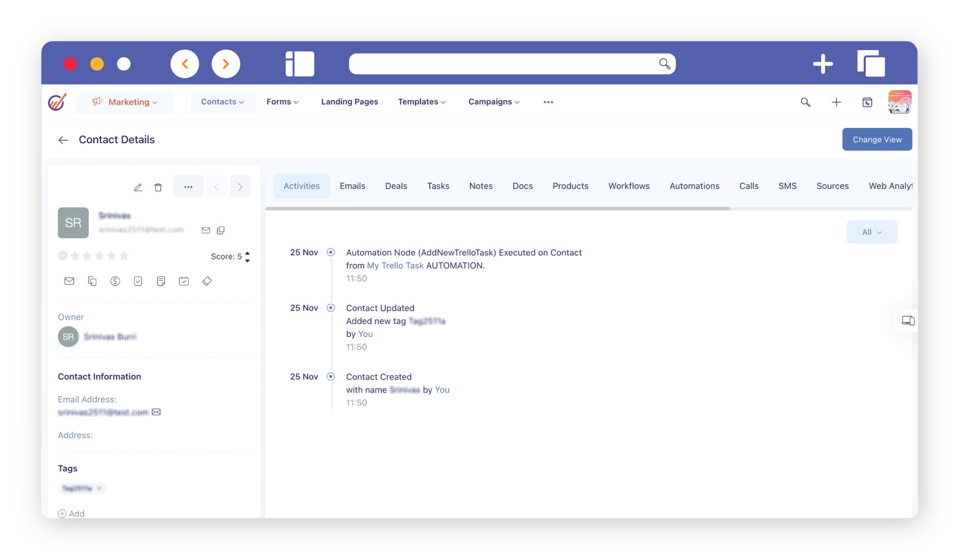959x560 pixels.
Task: Delete contact using the trash icon
Action: coord(158,188)
